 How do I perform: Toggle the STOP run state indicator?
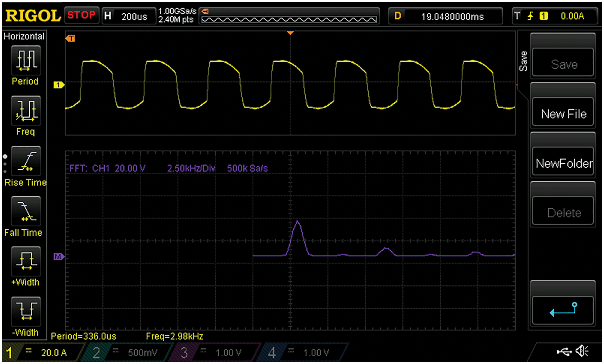(82, 16)
